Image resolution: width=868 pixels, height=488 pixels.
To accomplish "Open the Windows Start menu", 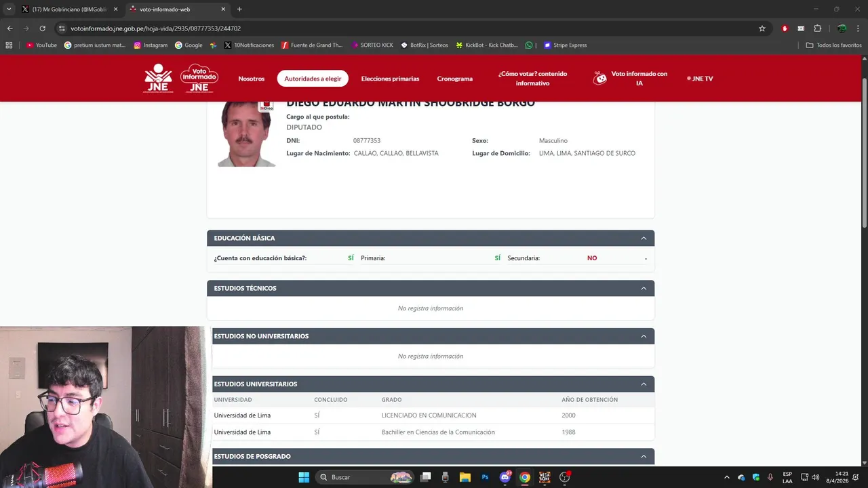I will pos(304,477).
